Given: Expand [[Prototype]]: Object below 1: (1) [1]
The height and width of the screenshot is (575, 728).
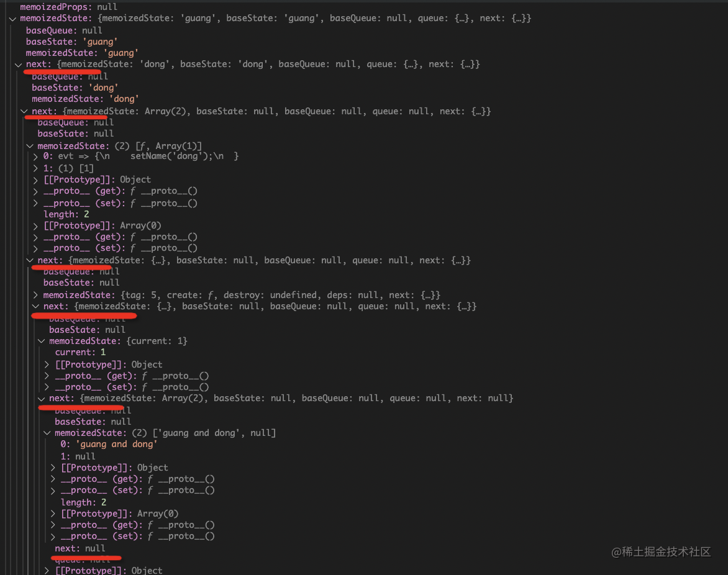Looking at the screenshot, I should point(36,180).
